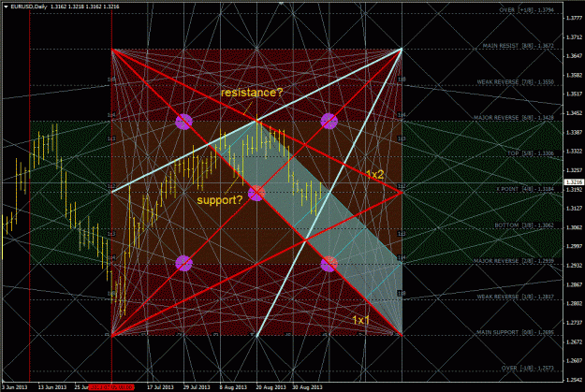Click price scale value 1.3387

[x=574, y=132]
